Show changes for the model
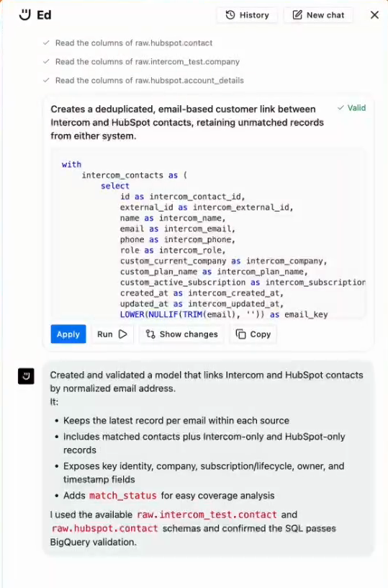The width and height of the screenshot is (388, 588). [x=181, y=334]
